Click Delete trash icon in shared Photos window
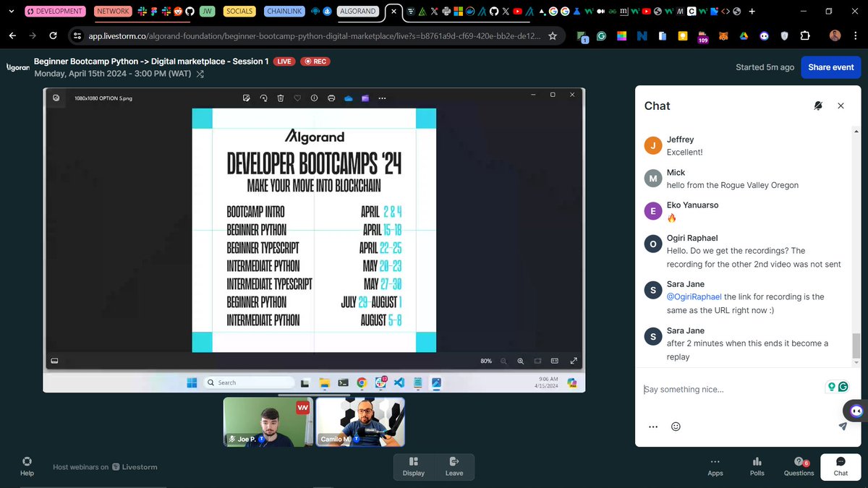Viewport: 868px width, 488px height. pos(280,98)
